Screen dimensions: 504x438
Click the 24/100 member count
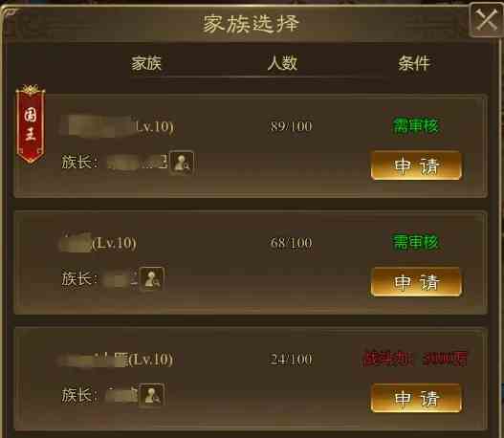pos(291,360)
